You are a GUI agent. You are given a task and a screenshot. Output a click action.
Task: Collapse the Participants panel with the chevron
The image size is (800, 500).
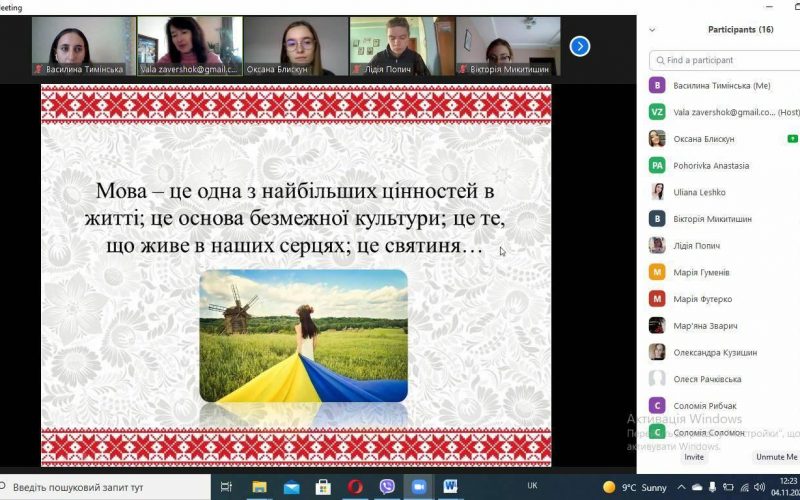pyautogui.click(x=653, y=30)
